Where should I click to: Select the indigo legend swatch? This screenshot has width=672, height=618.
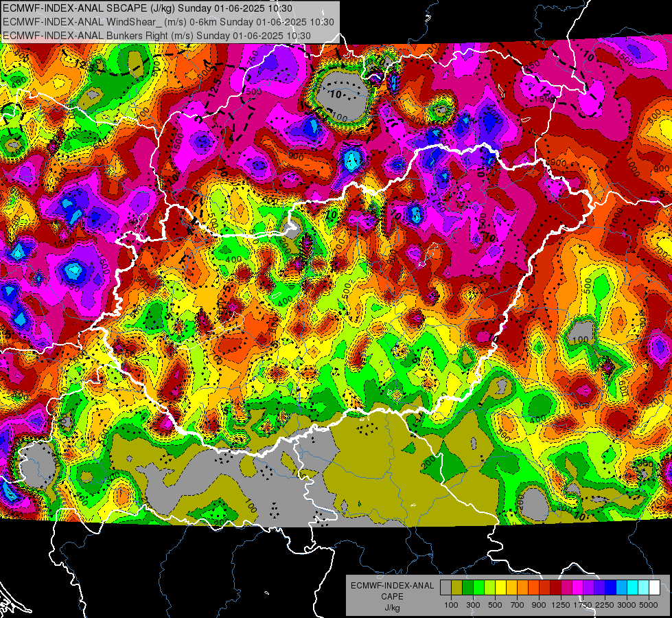pyautogui.click(x=599, y=588)
